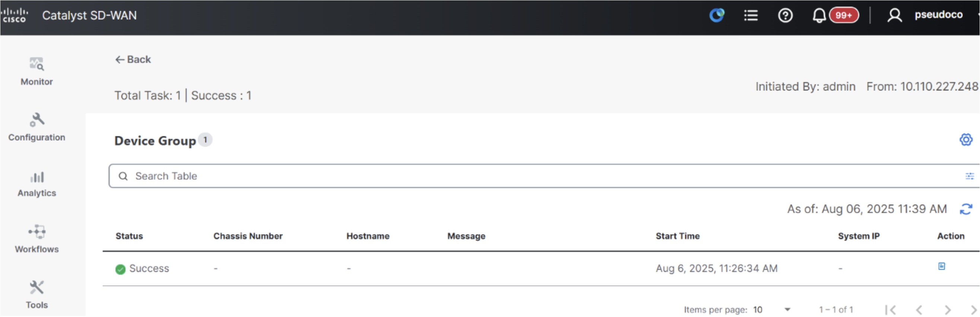Open the search filter options icon
Screen dimensions: 980x317
(x=969, y=176)
